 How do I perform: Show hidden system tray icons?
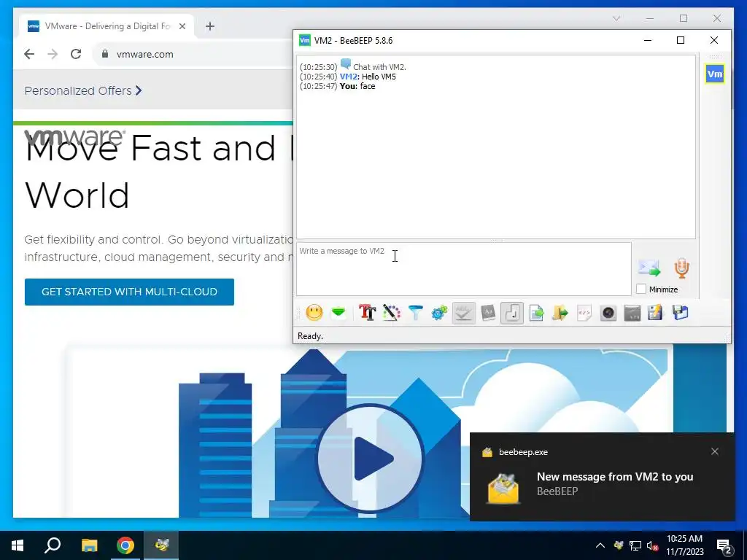point(600,545)
